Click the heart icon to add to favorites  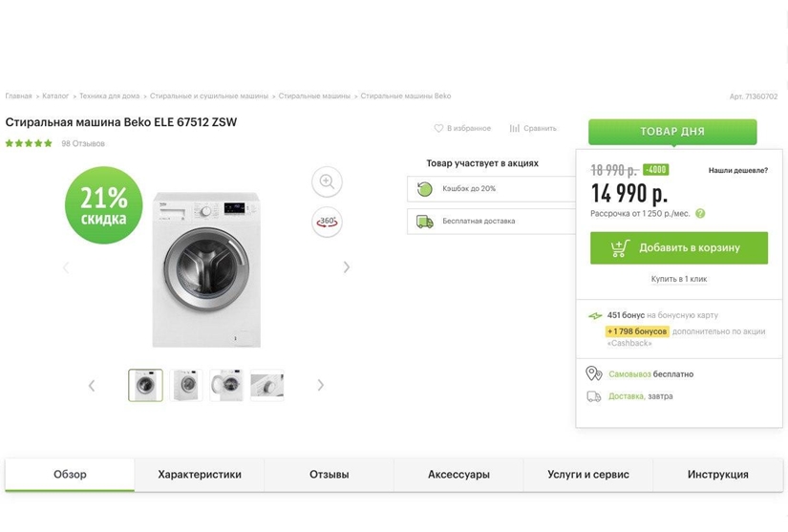[439, 128]
